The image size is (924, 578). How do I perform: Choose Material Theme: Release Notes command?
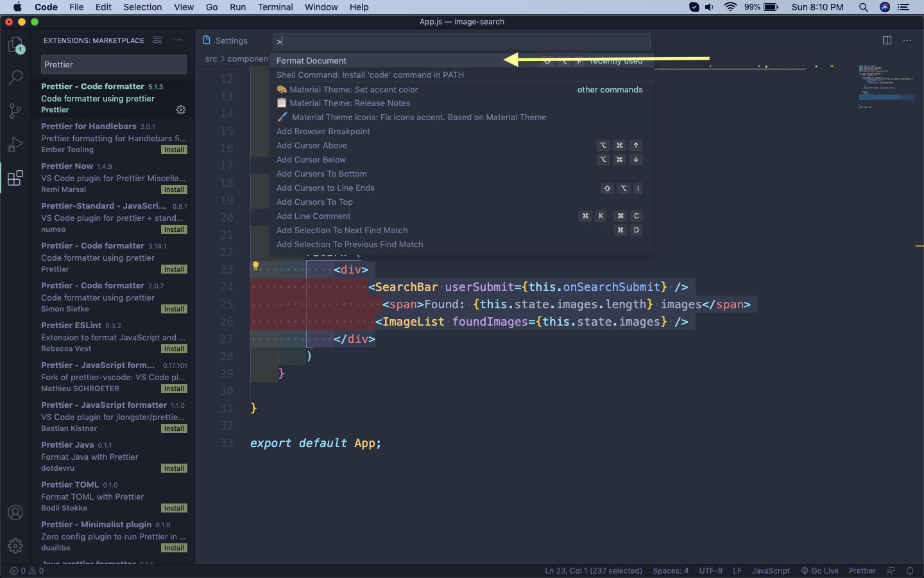(462, 103)
